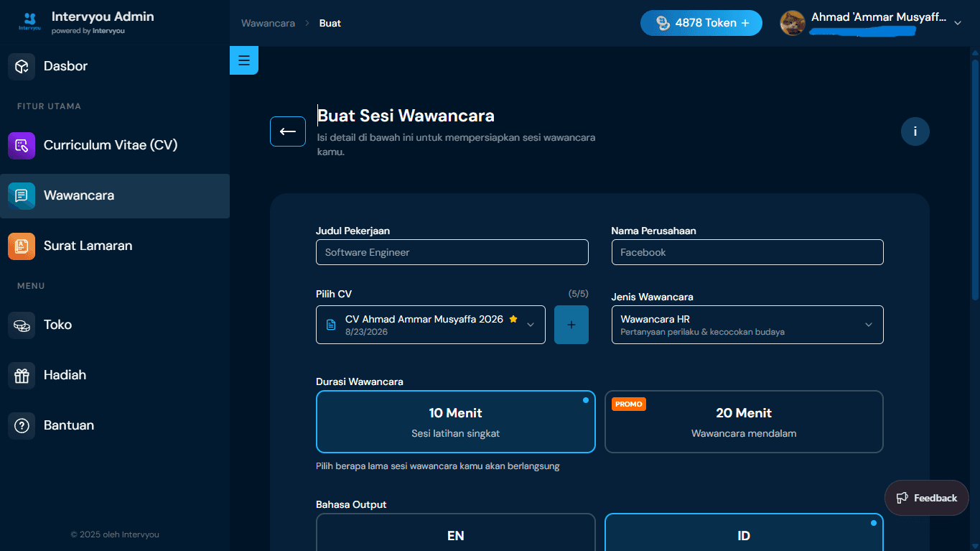Select the 10 Menit duration option
The height and width of the screenshot is (551, 980).
456,422
